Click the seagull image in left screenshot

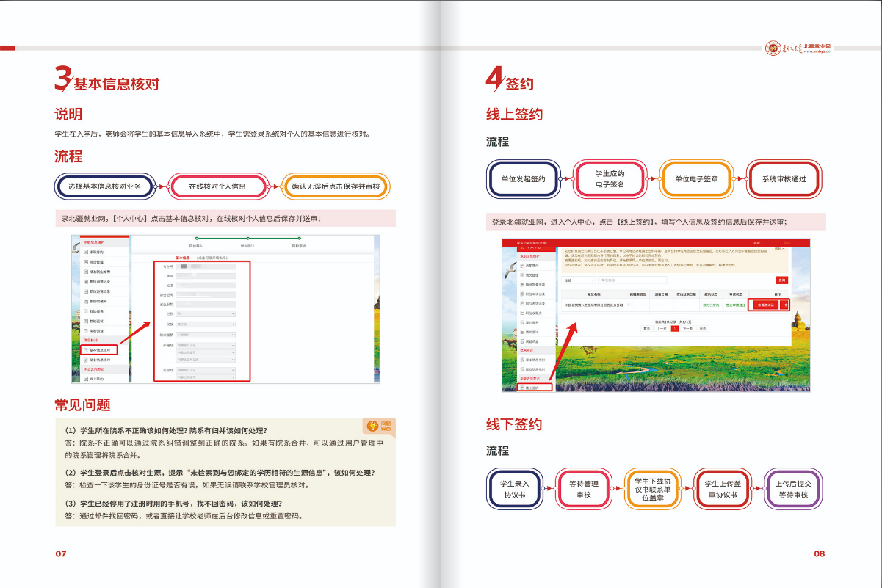tap(76, 248)
